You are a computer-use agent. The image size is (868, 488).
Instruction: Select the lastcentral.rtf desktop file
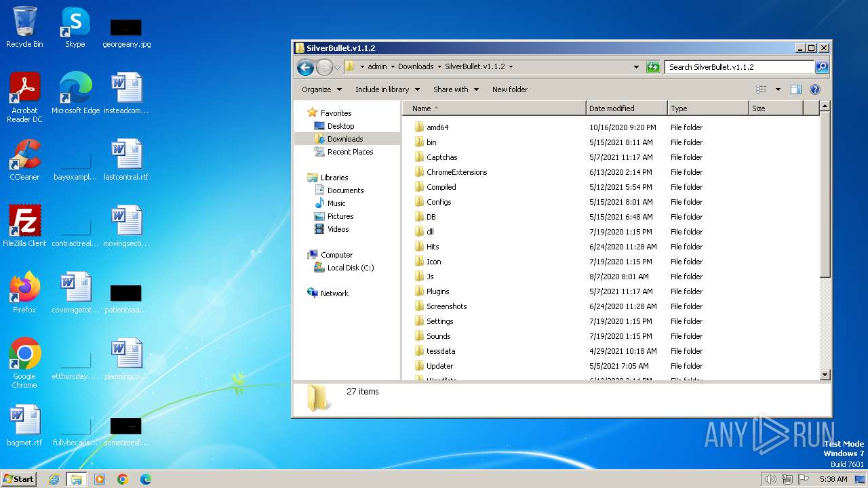point(126,160)
